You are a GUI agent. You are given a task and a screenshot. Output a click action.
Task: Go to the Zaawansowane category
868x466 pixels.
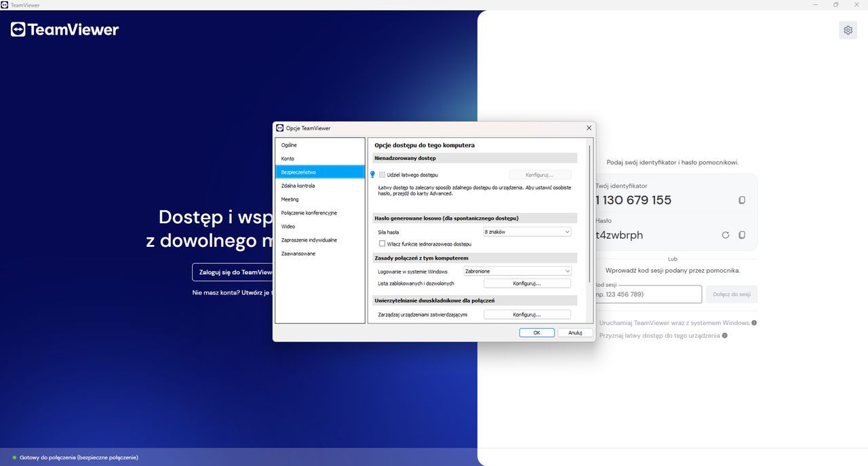(320, 254)
